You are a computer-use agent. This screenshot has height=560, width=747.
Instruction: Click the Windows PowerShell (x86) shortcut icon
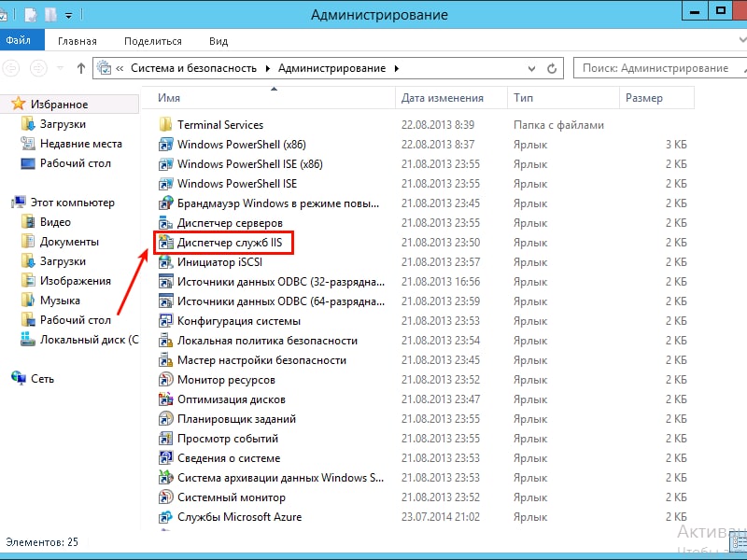coord(165,145)
